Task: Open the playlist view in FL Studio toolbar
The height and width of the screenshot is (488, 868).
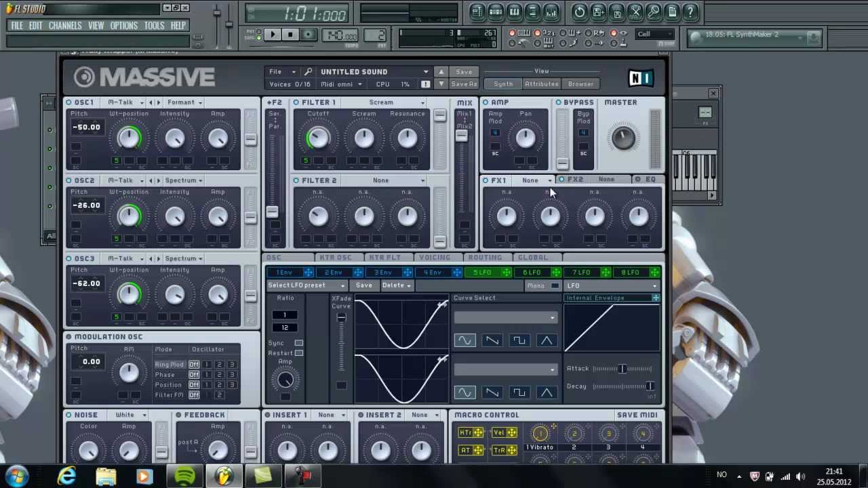Action: (x=477, y=12)
